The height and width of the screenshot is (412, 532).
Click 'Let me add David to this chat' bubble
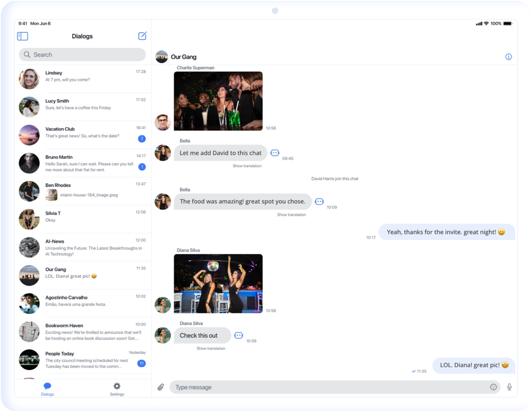[220, 153]
